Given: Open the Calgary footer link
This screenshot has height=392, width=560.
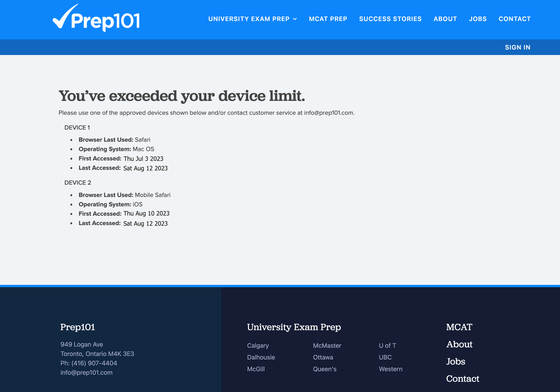Looking at the screenshot, I should [x=258, y=346].
